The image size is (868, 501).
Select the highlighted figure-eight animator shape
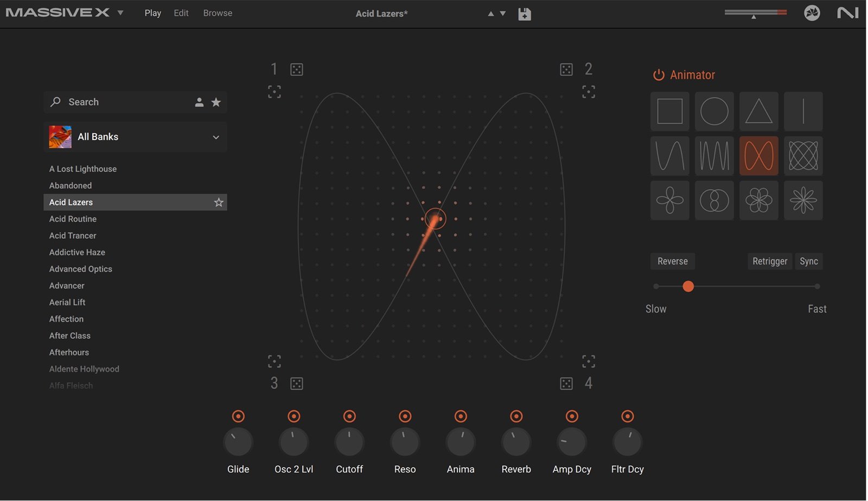[x=758, y=156]
